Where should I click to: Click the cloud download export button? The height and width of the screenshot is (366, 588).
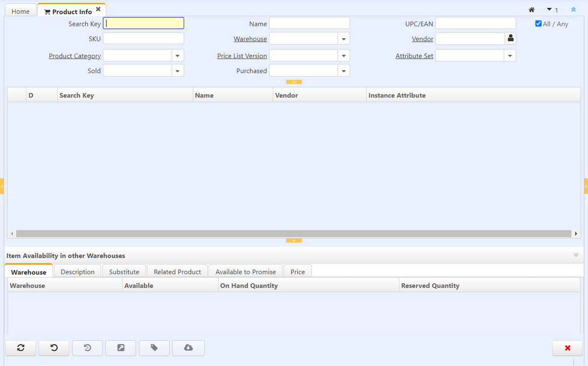188,348
